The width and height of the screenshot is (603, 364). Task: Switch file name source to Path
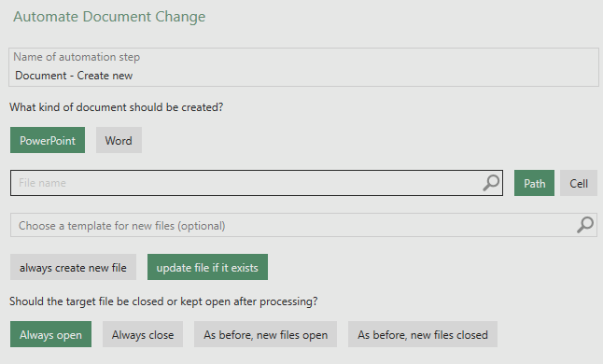tap(534, 183)
